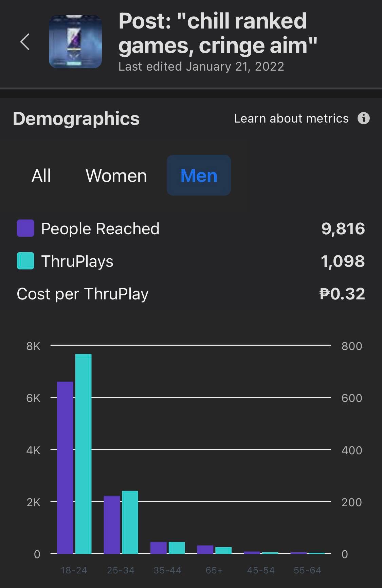Click the info icon beside metrics
The width and height of the screenshot is (382, 588).
[363, 118]
